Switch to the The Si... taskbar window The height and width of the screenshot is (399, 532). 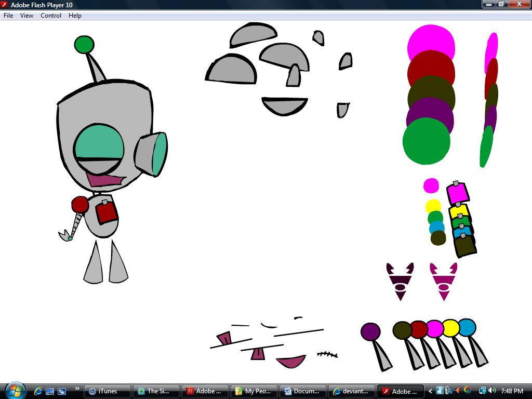click(156, 391)
